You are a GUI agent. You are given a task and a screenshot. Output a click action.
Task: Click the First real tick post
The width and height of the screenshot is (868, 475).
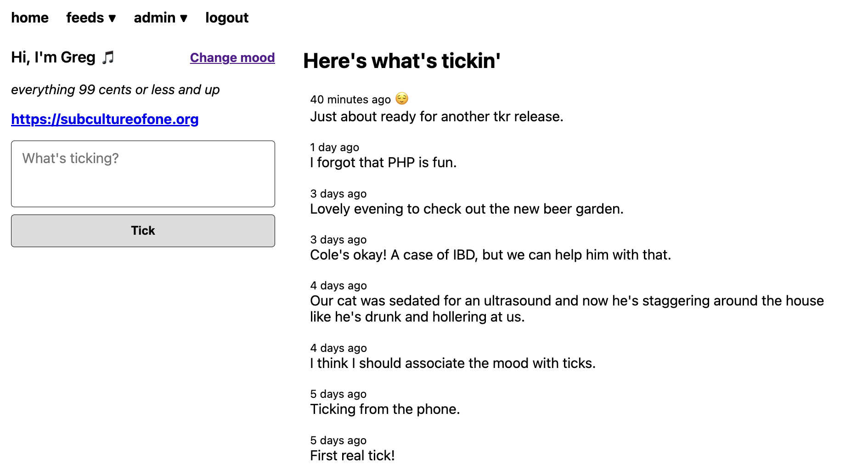[x=352, y=456]
